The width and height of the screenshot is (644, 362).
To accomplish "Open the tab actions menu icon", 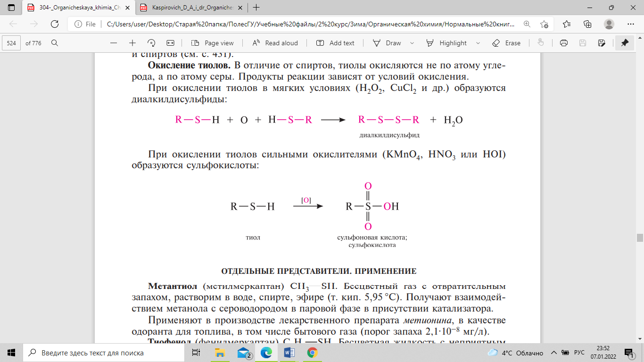I will (12, 8).
